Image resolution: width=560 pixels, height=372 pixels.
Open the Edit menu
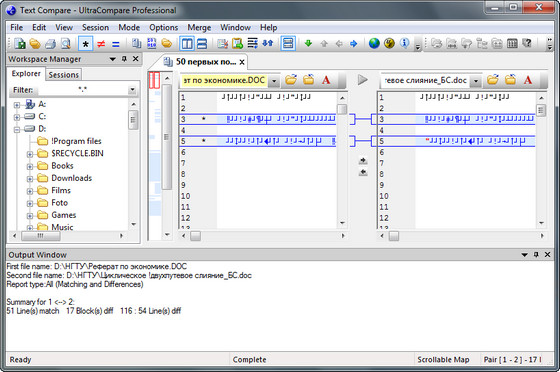pos(39,27)
